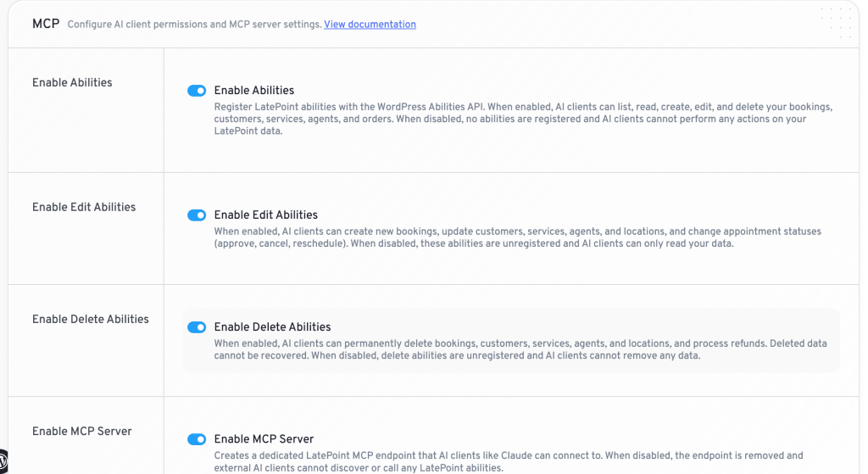Click 'Configure AI client permissions' subtitle text
Screen dimensions: 868x474
(x=194, y=25)
